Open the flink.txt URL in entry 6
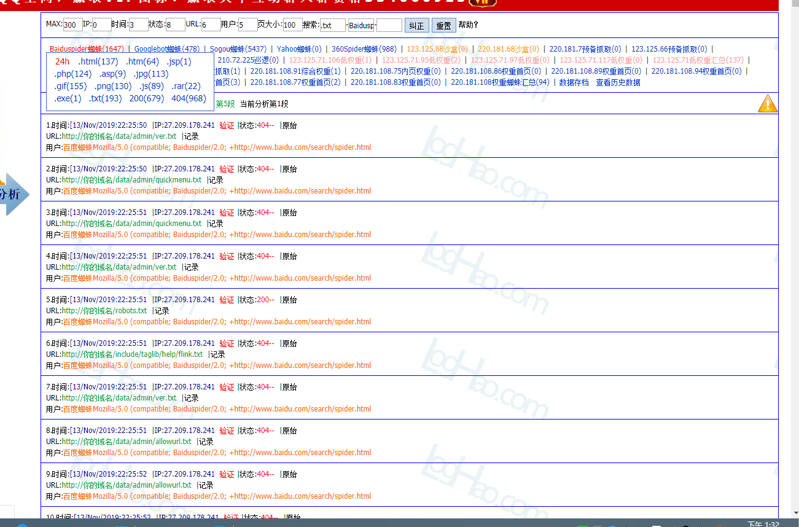Viewport: 799px width, 527px height. [x=132, y=354]
